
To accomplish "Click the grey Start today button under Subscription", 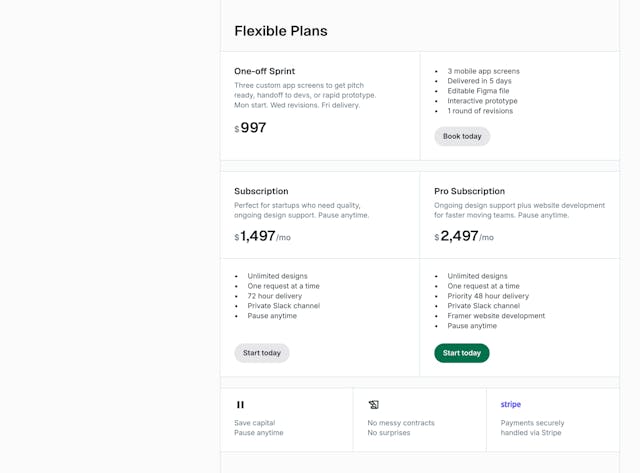I will point(262,353).
